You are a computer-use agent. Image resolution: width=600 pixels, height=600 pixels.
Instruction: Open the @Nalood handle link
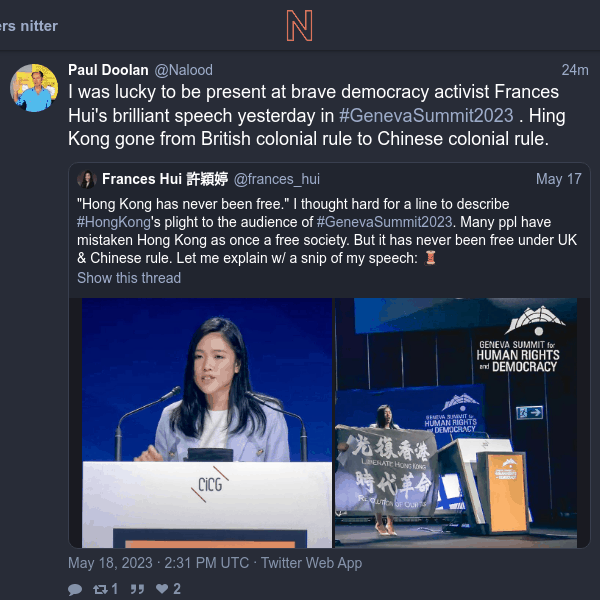(x=183, y=70)
